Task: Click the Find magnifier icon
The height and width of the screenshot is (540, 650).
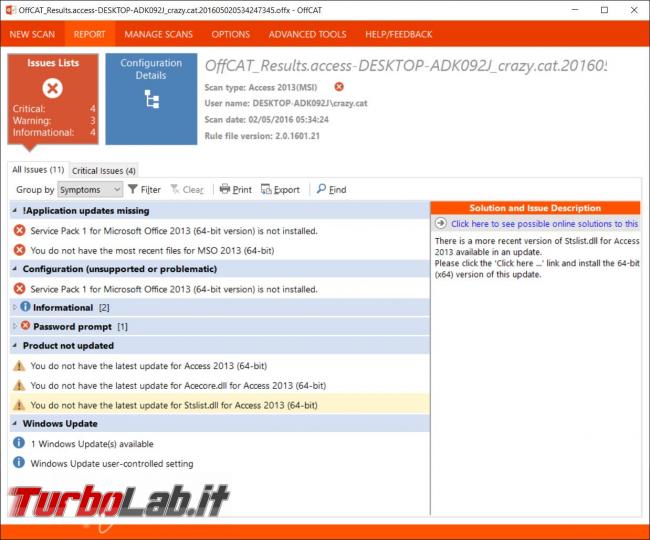Action: click(321, 189)
